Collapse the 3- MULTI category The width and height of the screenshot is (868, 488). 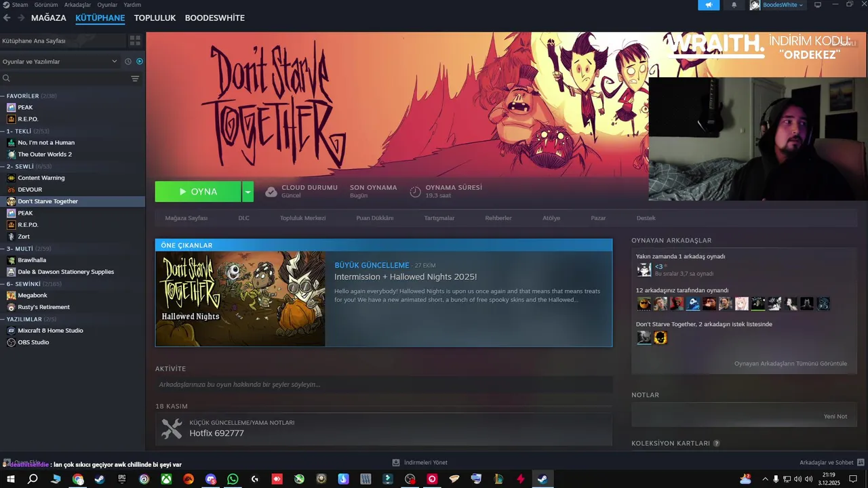tap(20, 249)
